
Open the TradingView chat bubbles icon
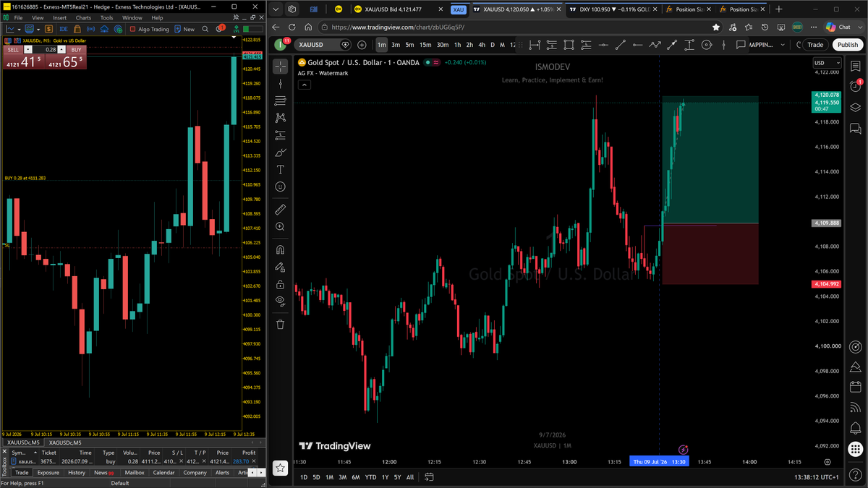coord(855,129)
